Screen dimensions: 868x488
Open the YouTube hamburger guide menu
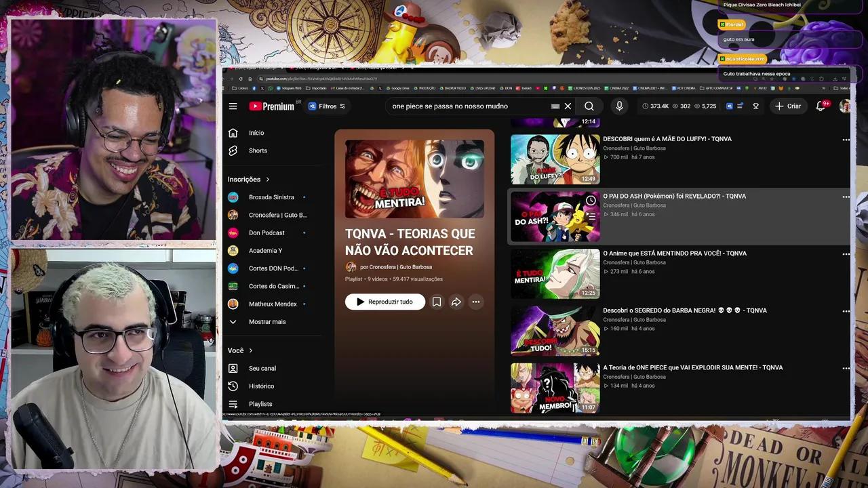pyautogui.click(x=233, y=106)
